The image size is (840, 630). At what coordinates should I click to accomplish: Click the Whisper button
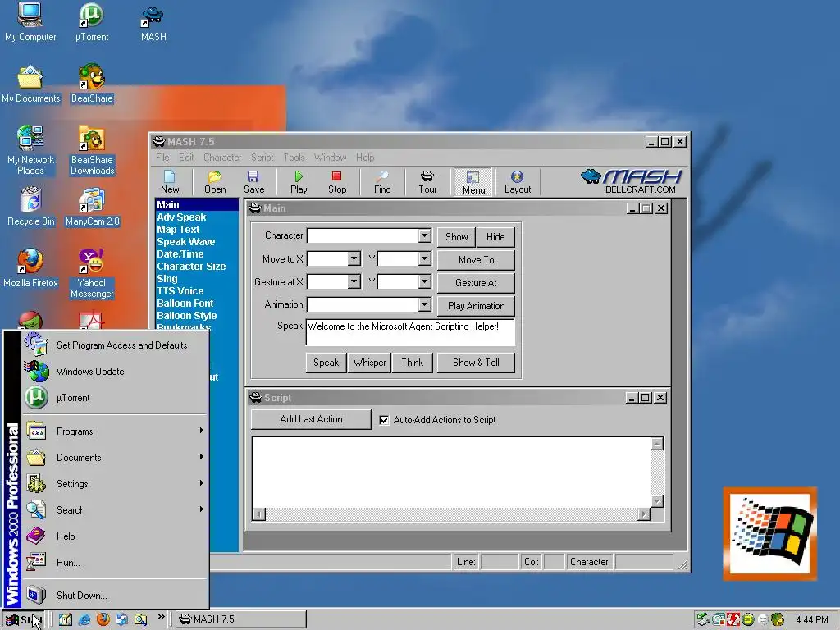[x=369, y=363]
